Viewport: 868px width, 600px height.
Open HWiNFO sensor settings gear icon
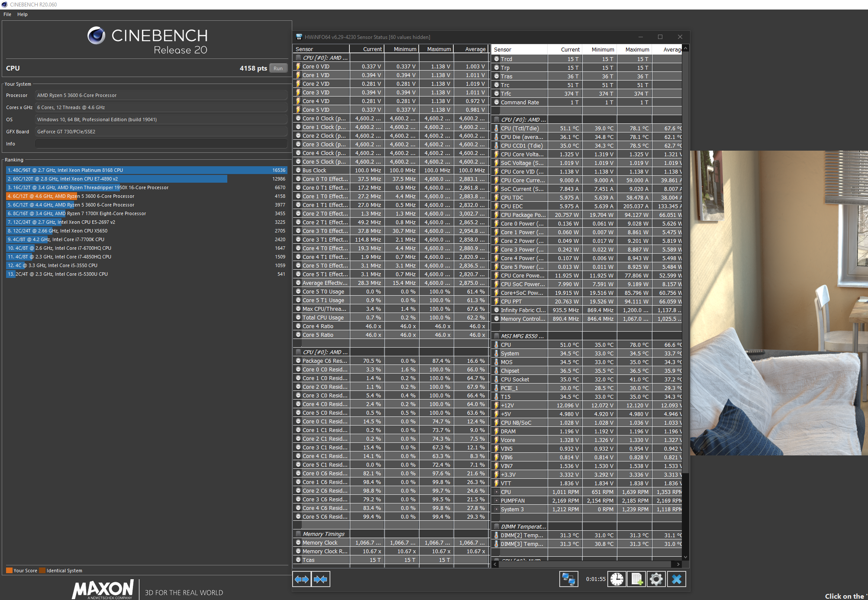[x=656, y=579]
